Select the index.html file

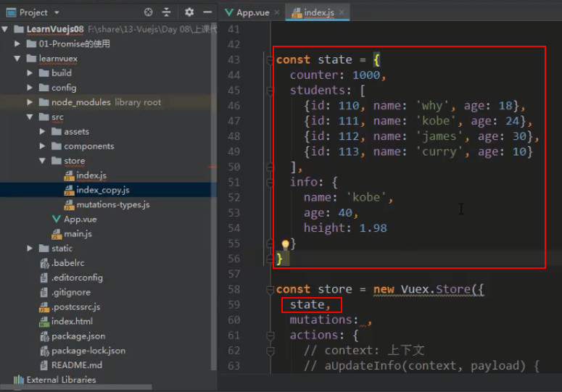72,322
